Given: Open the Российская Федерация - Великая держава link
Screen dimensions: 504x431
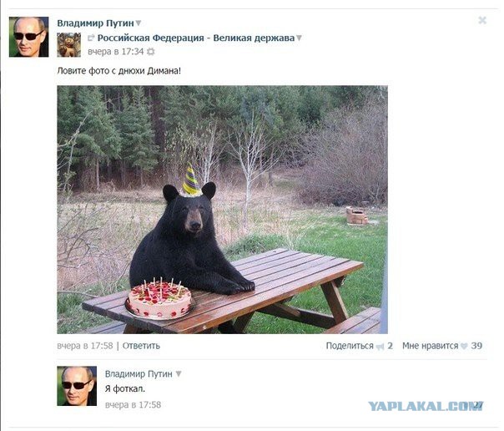Looking at the screenshot, I should [x=196, y=38].
